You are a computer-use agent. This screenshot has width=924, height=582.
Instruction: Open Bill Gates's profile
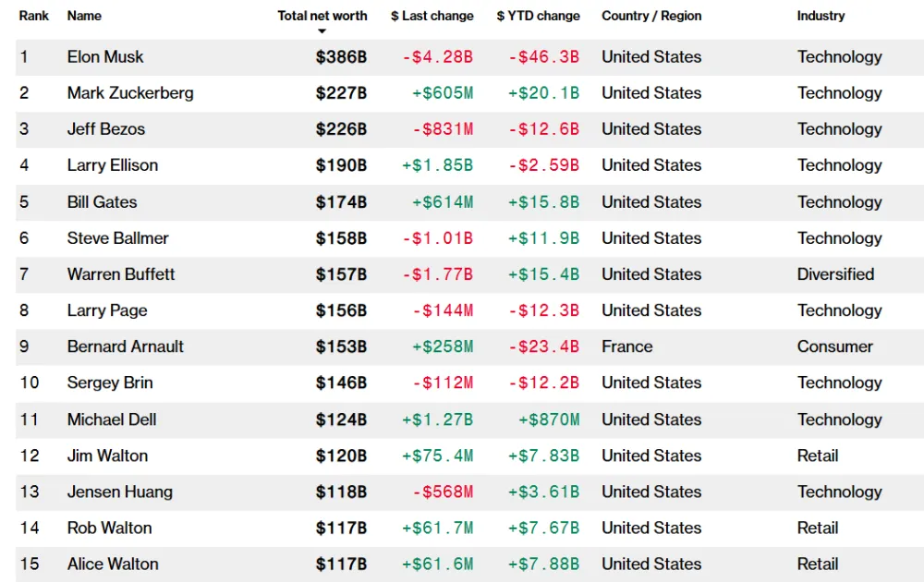coord(102,202)
